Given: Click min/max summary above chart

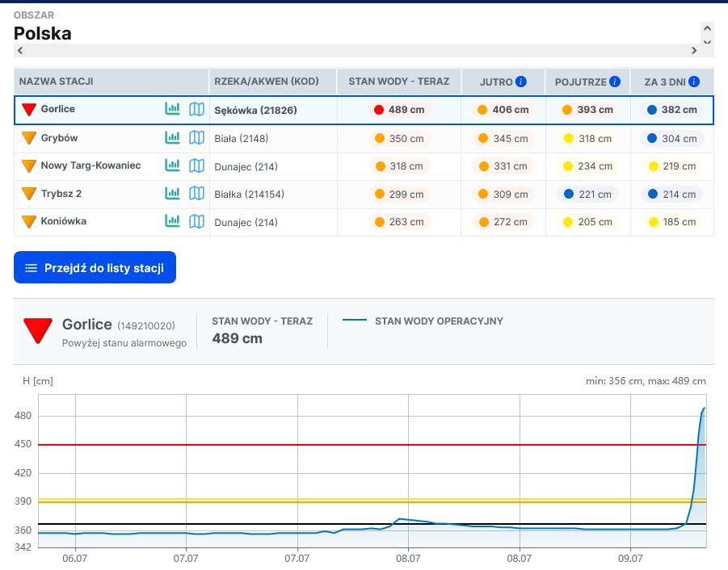Looking at the screenshot, I should point(646,381).
